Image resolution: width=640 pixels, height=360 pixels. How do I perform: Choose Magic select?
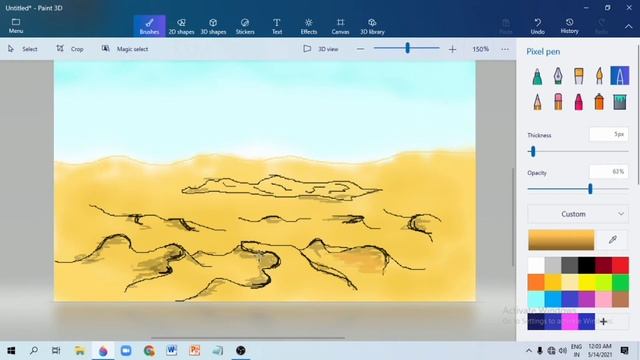click(x=125, y=49)
